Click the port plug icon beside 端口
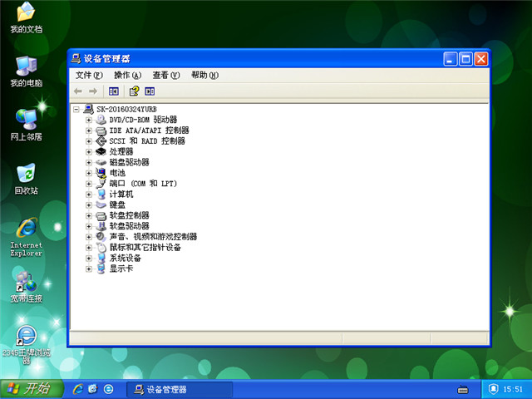 (101, 184)
